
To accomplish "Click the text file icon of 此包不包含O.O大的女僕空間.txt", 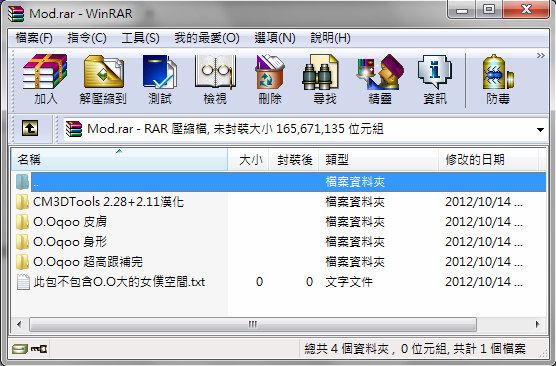I will coord(23,282).
